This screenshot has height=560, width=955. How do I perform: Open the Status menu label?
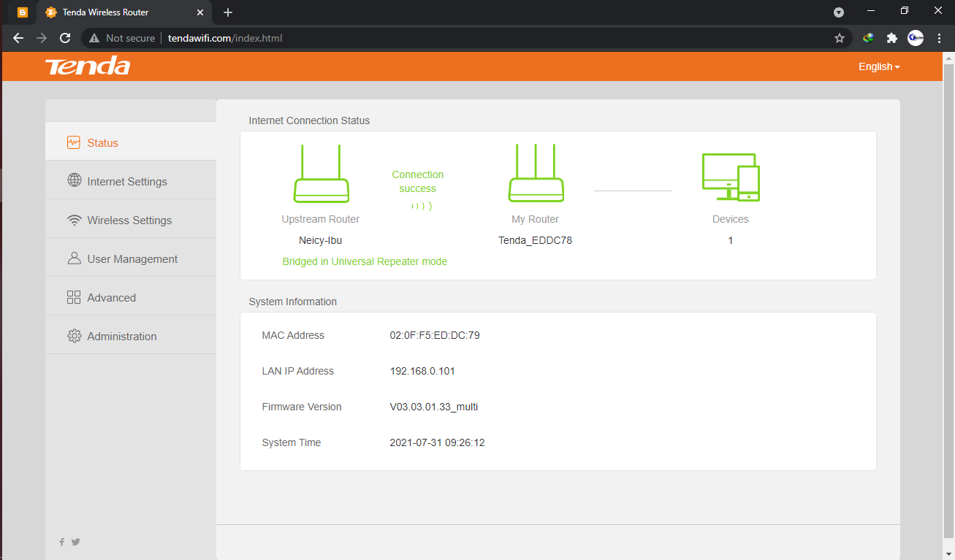[102, 143]
